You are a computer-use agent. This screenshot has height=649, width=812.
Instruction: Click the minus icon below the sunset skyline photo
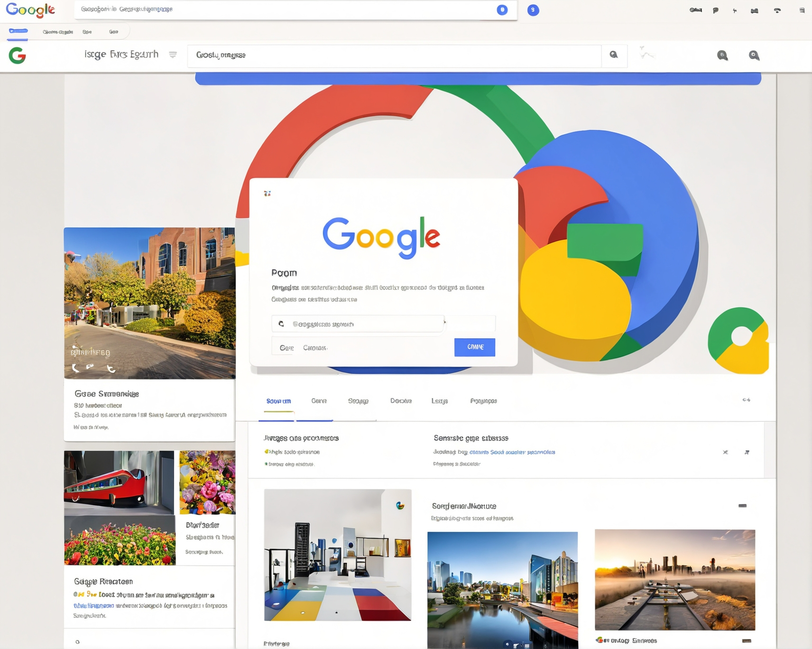[747, 641]
